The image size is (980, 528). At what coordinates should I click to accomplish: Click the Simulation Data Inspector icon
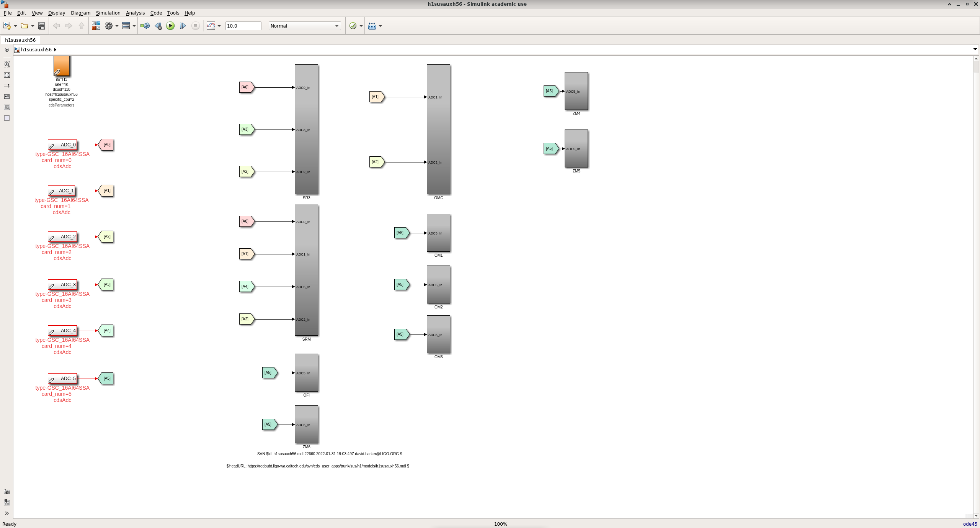tap(211, 26)
